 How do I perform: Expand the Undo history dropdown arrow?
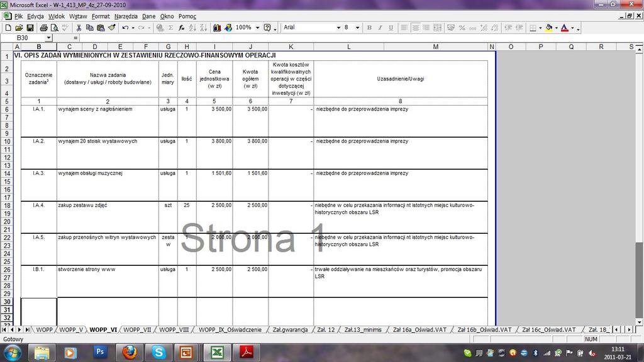coord(133,28)
